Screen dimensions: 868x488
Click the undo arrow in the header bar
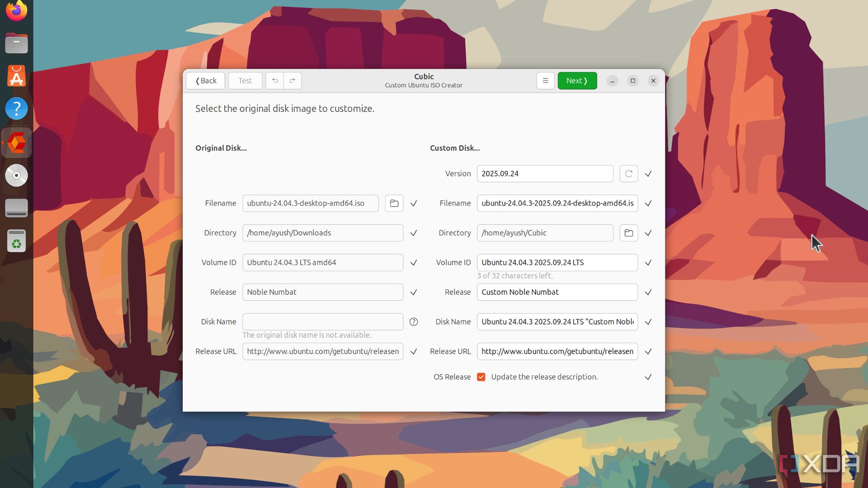[x=275, y=80]
